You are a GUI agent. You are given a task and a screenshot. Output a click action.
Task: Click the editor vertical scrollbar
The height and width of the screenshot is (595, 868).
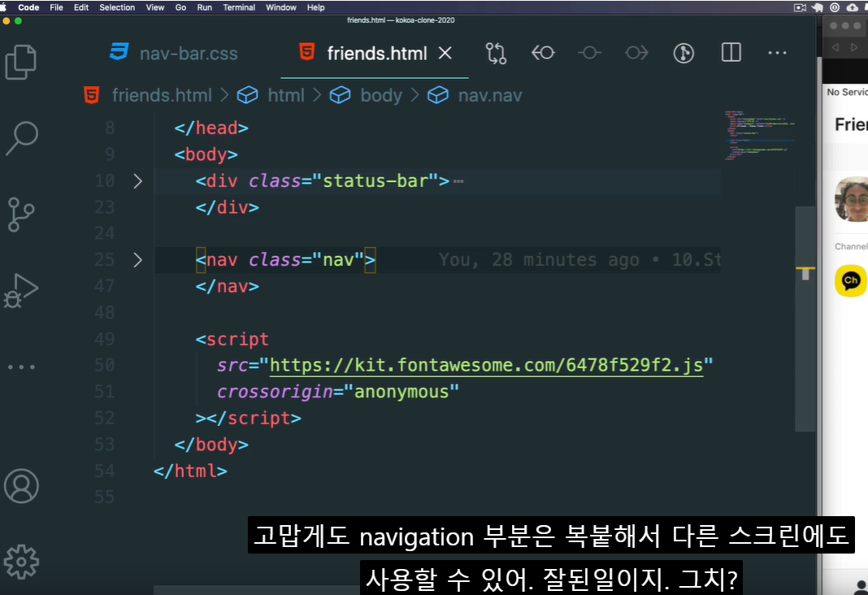[x=805, y=319]
